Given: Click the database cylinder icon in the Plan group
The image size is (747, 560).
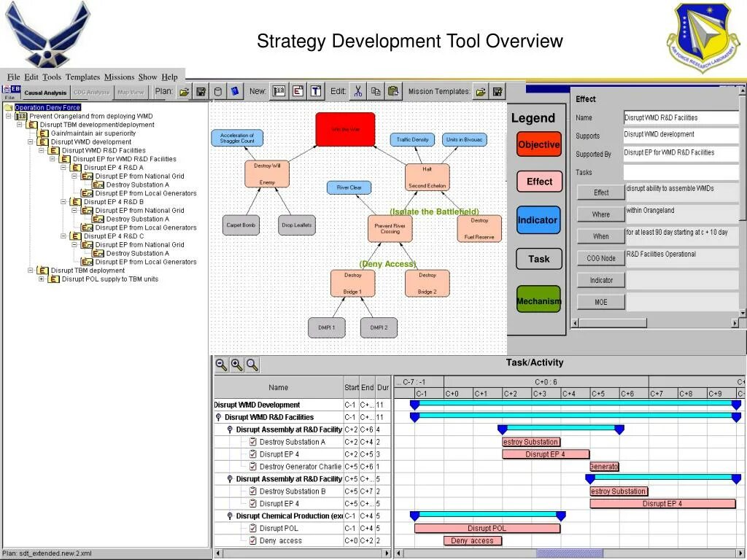Looking at the screenshot, I should pyautogui.click(x=217, y=91).
